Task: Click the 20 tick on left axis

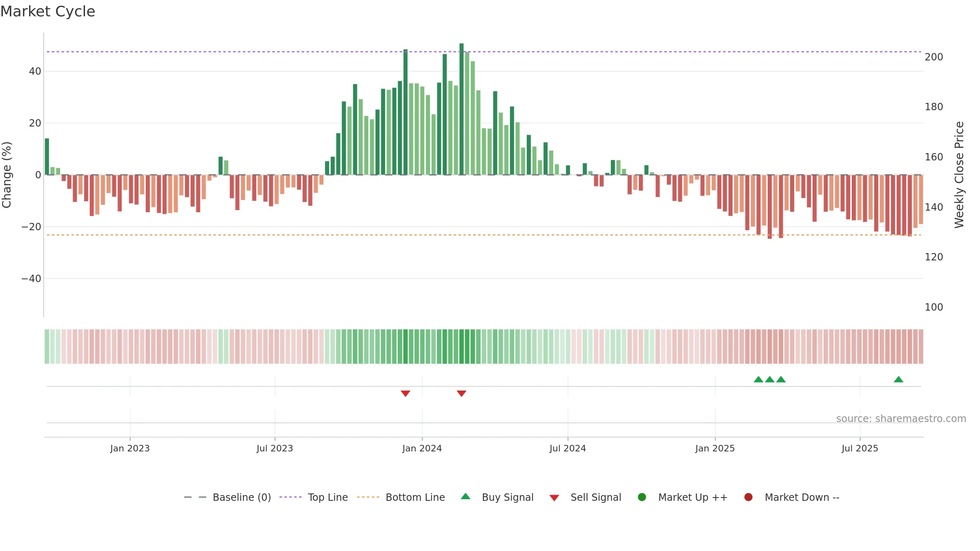Action: click(x=35, y=123)
